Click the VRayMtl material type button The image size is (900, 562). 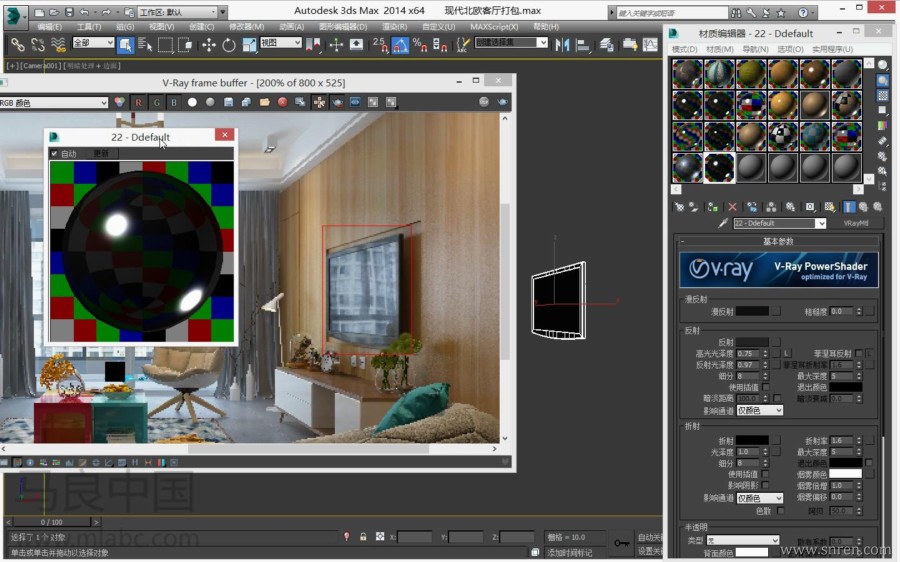(856, 223)
